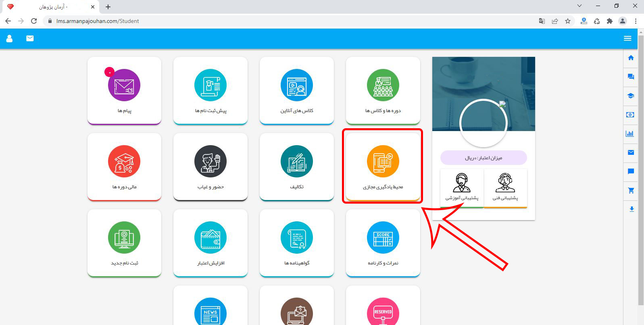Reload the page
This screenshot has height=325, width=644.
(34, 21)
